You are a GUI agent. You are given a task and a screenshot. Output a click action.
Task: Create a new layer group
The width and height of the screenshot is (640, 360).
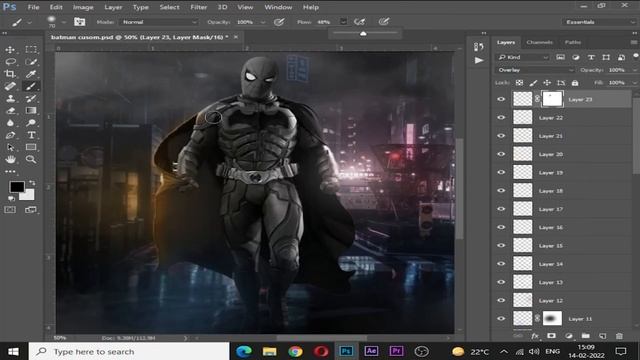[x=586, y=336]
